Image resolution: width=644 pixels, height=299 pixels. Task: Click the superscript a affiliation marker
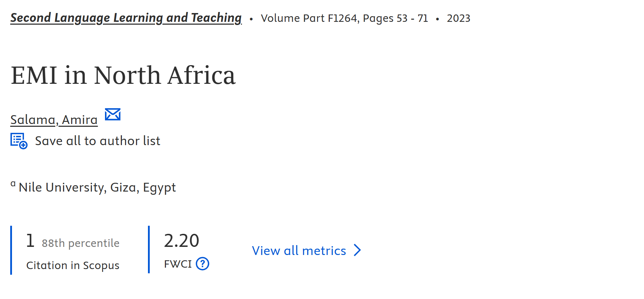click(x=13, y=183)
